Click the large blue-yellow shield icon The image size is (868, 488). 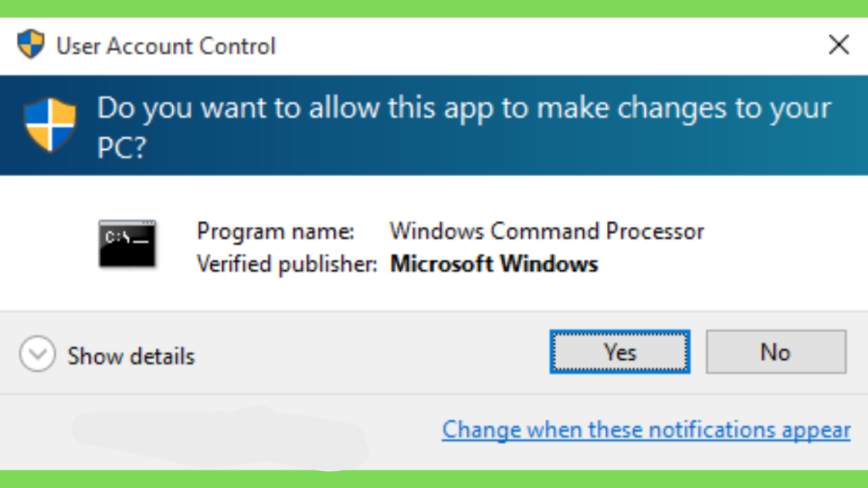(x=50, y=125)
